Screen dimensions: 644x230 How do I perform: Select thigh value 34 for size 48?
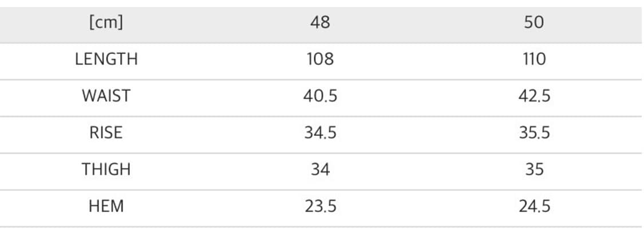click(x=320, y=169)
